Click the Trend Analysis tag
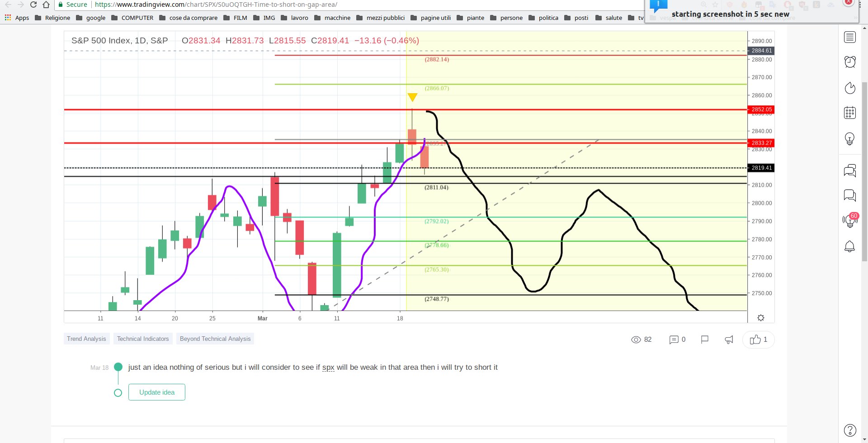Screen dimensions: 868x443 (x=86, y=339)
